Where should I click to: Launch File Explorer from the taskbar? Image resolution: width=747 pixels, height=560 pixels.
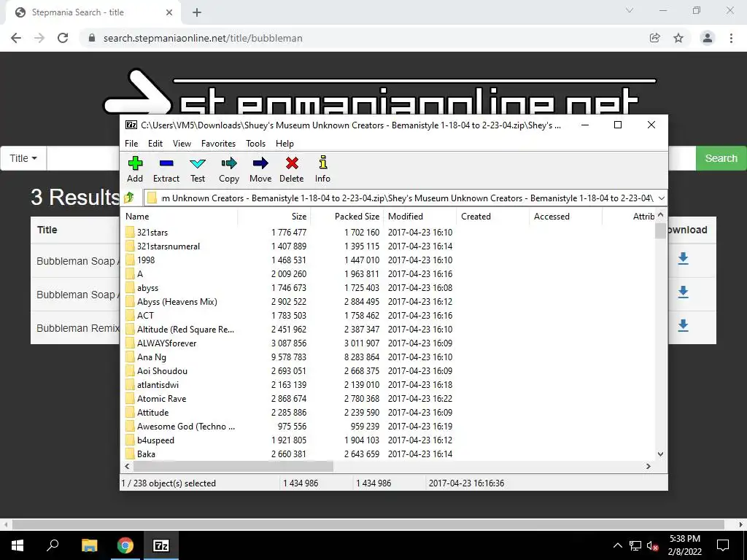coord(89,545)
